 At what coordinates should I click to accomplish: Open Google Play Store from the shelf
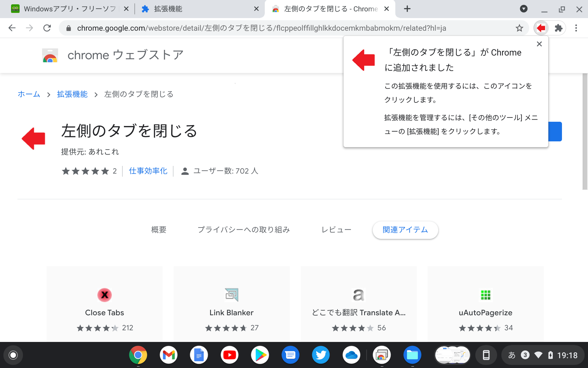point(260,355)
